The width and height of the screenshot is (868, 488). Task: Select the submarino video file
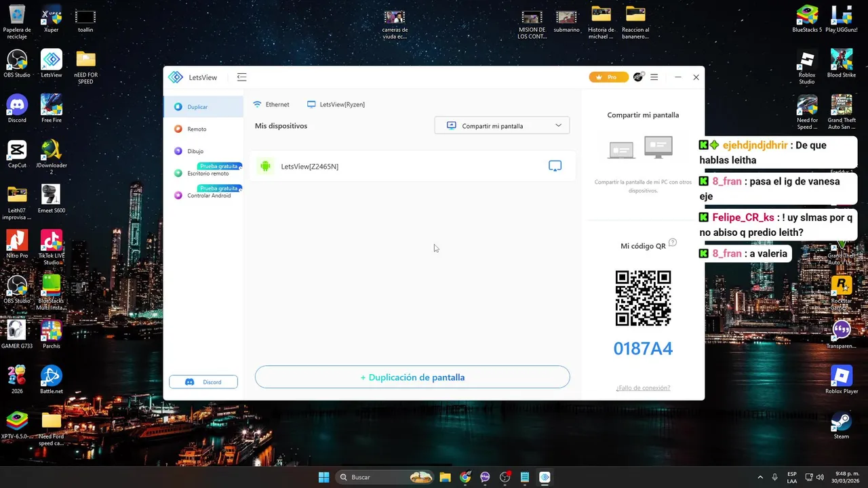tap(566, 20)
